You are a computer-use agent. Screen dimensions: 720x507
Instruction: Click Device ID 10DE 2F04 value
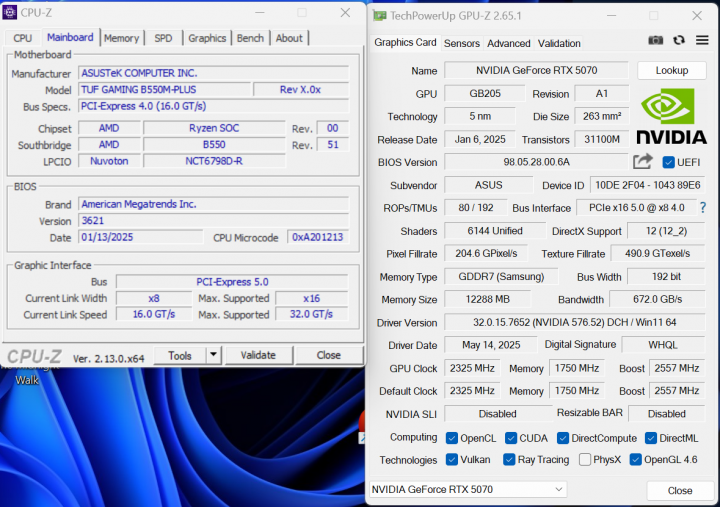point(647,185)
